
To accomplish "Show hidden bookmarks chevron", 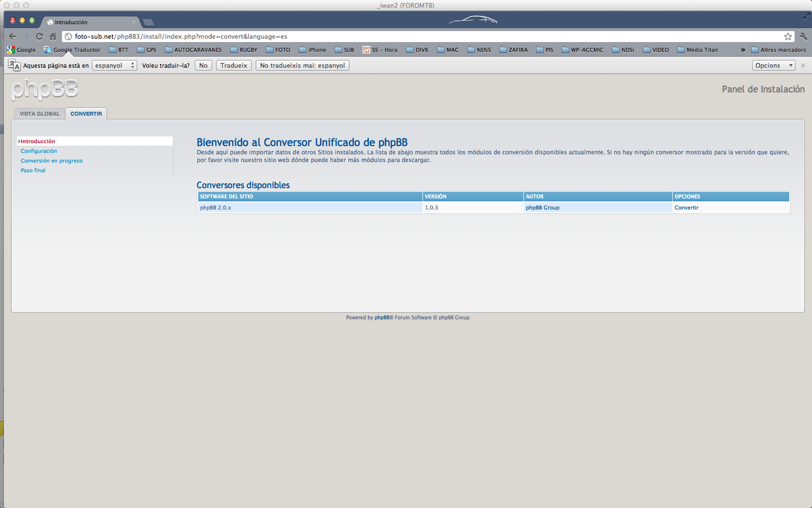I will [x=743, y=50].
